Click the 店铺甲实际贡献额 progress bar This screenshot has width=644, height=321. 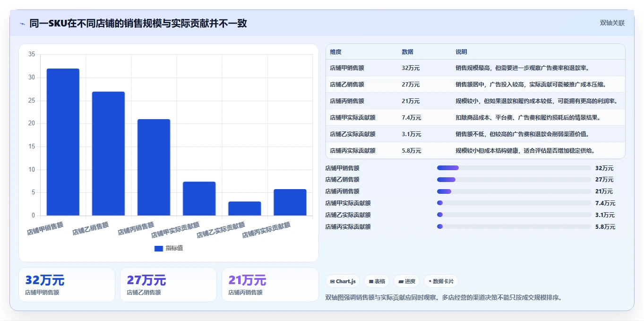click(514, 203)
